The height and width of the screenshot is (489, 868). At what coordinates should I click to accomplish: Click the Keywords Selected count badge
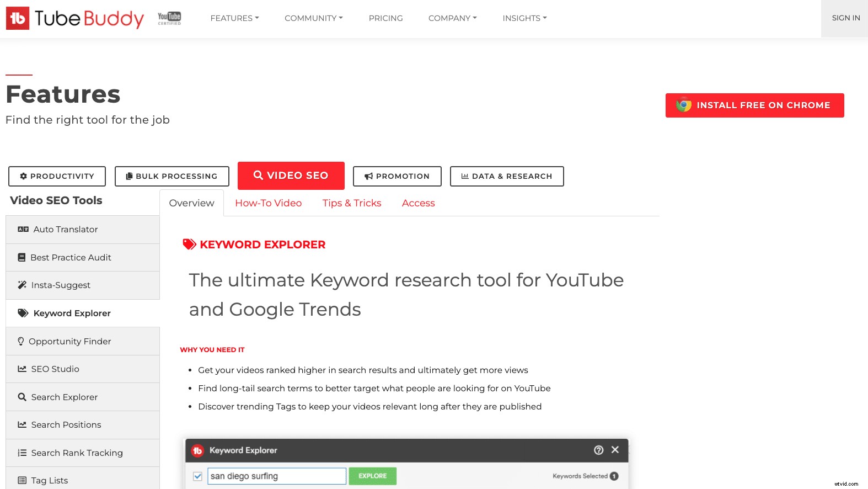pos(614,476)
